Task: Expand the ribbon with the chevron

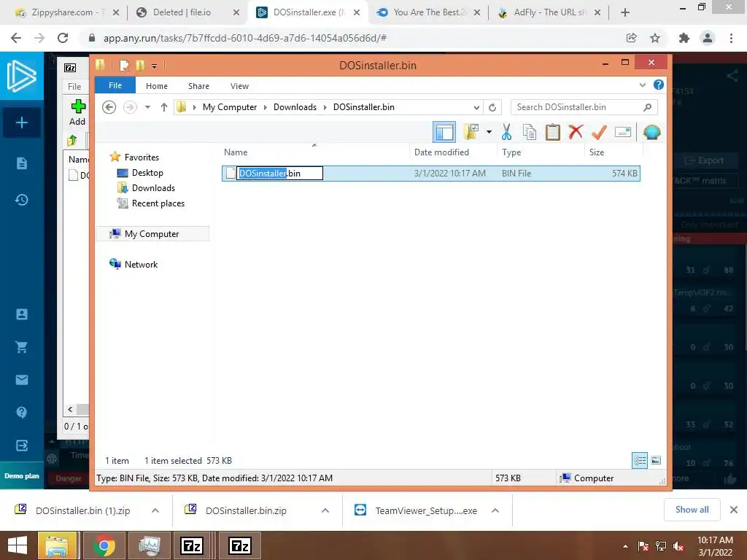Action: tap(642, 85)
